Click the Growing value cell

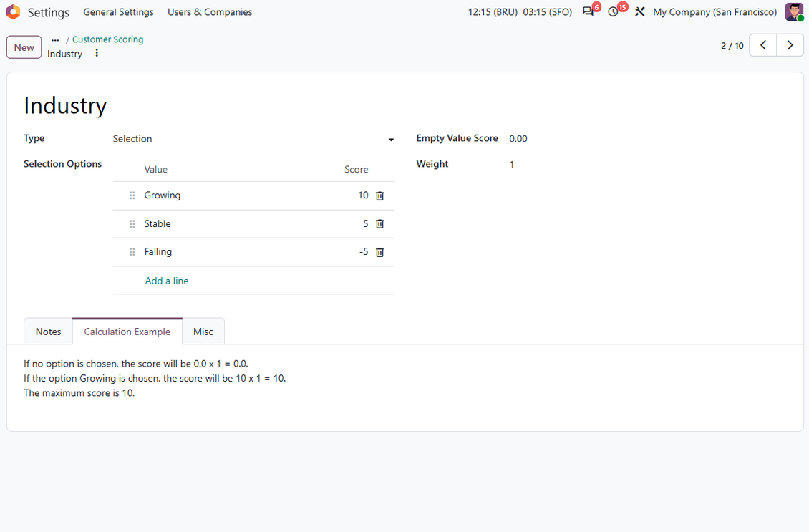pyautogui.click(x=162, y=195)
